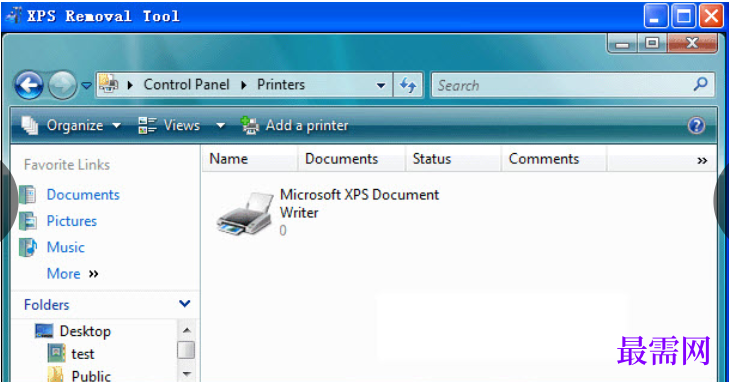729x382 pixels.
Task: Maximize the XPS Removal Tool window
Action: (x=683, y=17)
